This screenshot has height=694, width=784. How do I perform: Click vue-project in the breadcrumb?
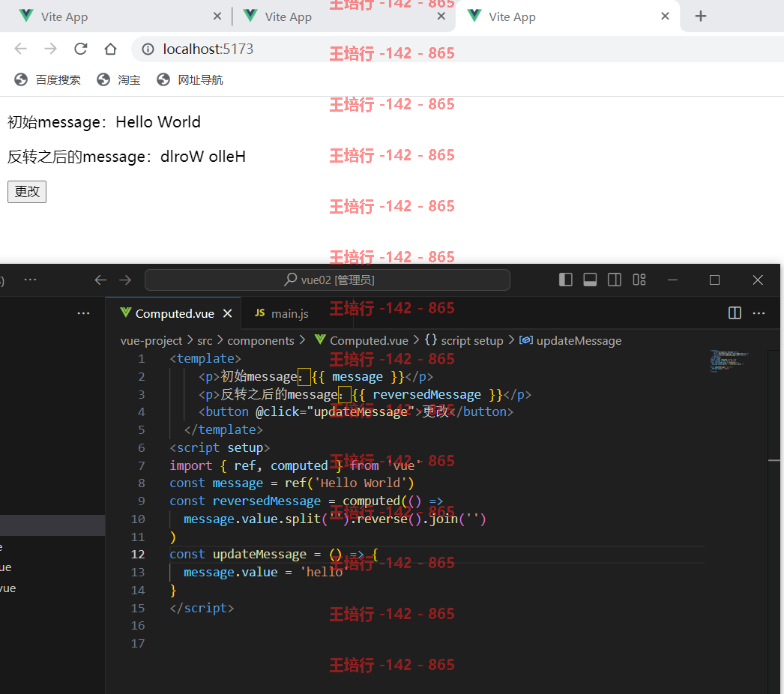coord(151,341)
